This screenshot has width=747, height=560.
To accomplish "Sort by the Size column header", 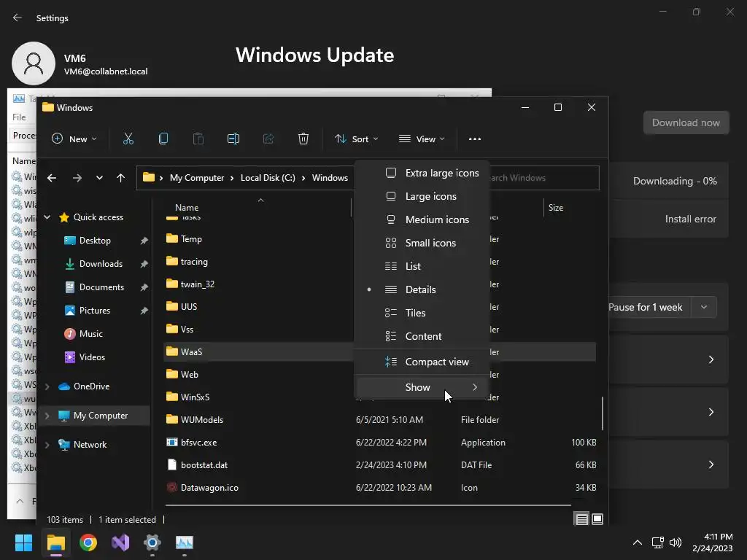I will coord(555,208).
